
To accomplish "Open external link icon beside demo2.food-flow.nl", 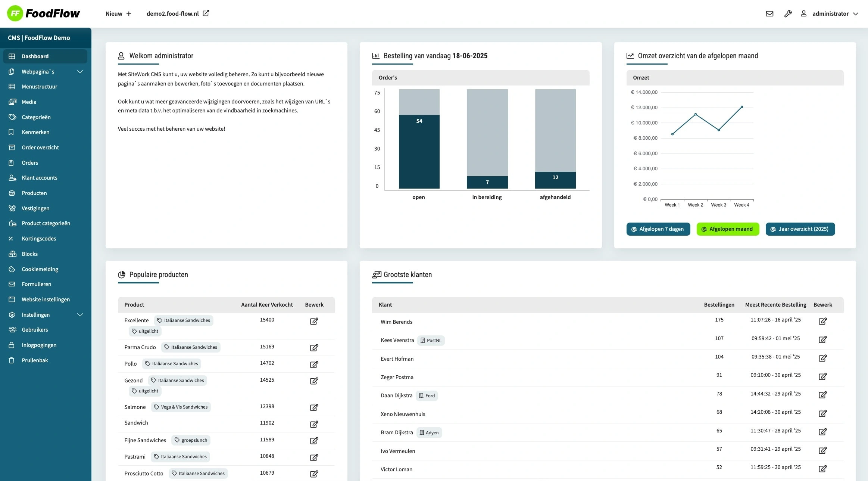I will coord(206,13).
